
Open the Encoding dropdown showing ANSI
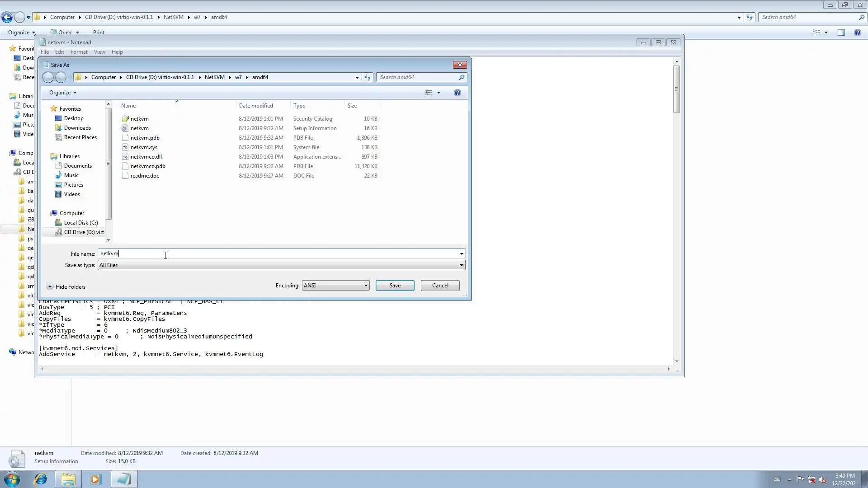coord(335,286)
